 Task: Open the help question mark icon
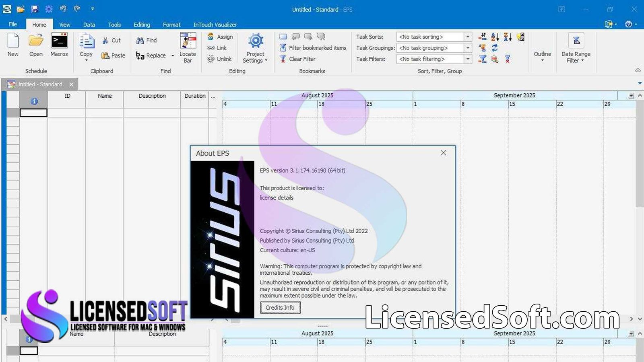click(628, 24)
